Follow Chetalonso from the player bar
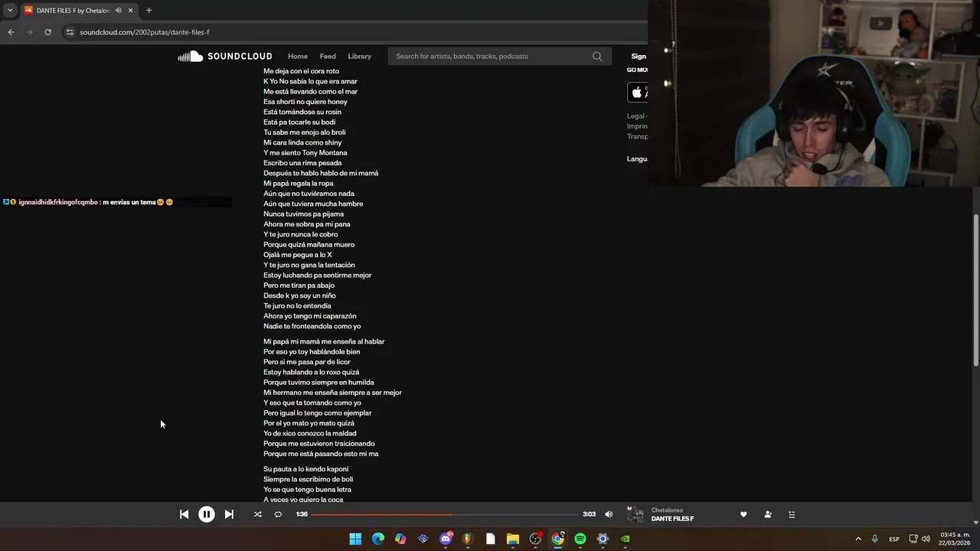Screen dimensions: 980x551 [768, 514]
